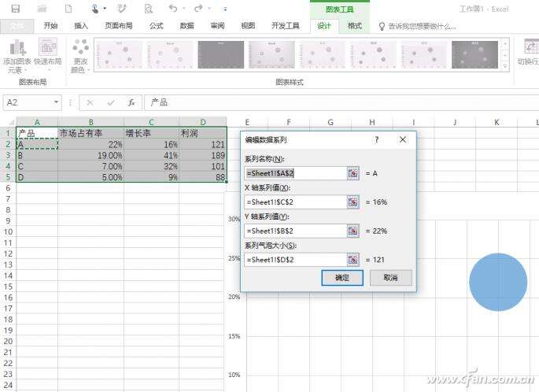Click range selector icon beside X axis values

[353, 202]
